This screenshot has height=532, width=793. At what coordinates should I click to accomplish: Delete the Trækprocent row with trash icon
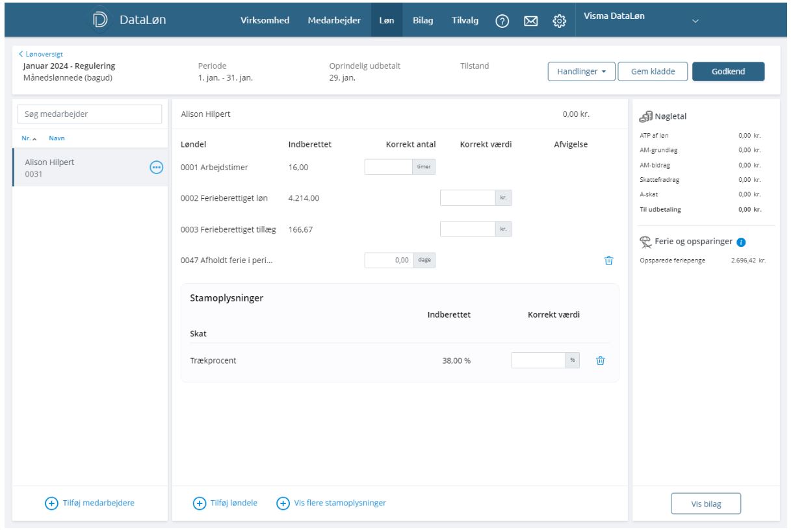pyautogui.click(x=601, y=361)
